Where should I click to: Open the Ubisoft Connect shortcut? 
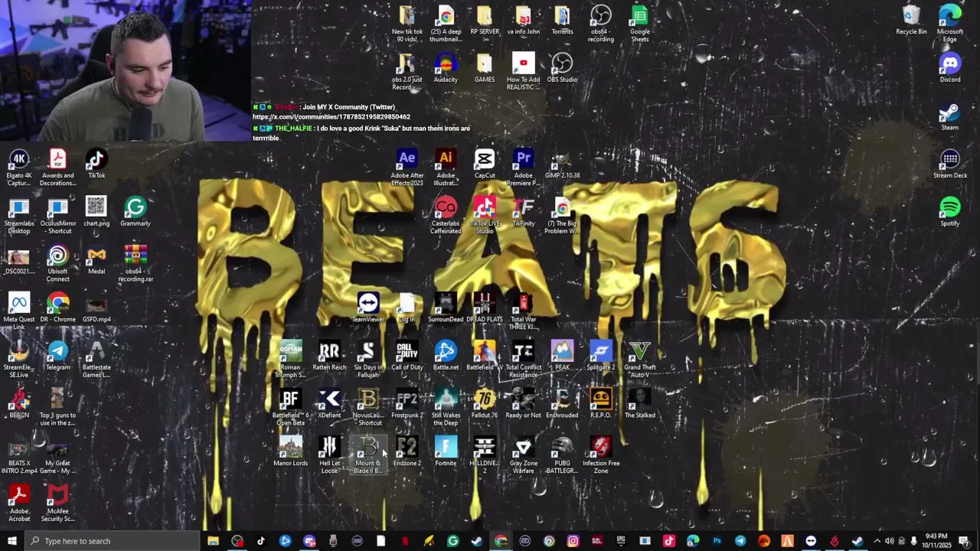(57, 263)
